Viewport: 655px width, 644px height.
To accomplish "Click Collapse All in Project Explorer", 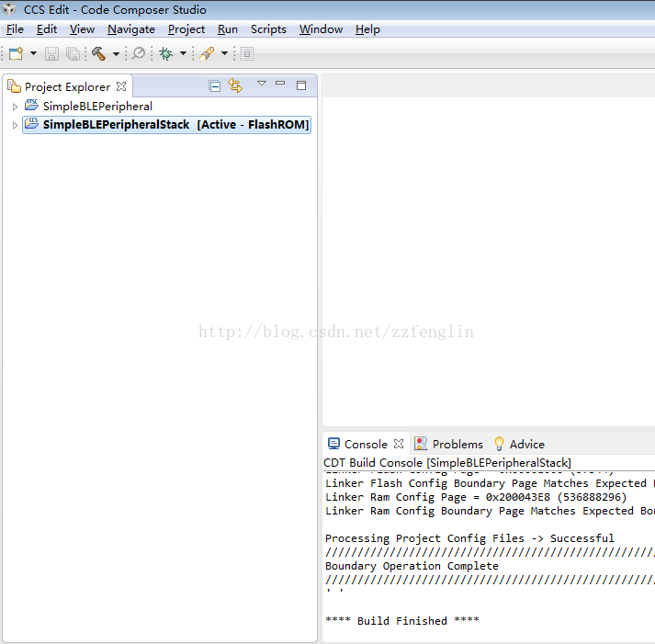I will tap(215, 86).
